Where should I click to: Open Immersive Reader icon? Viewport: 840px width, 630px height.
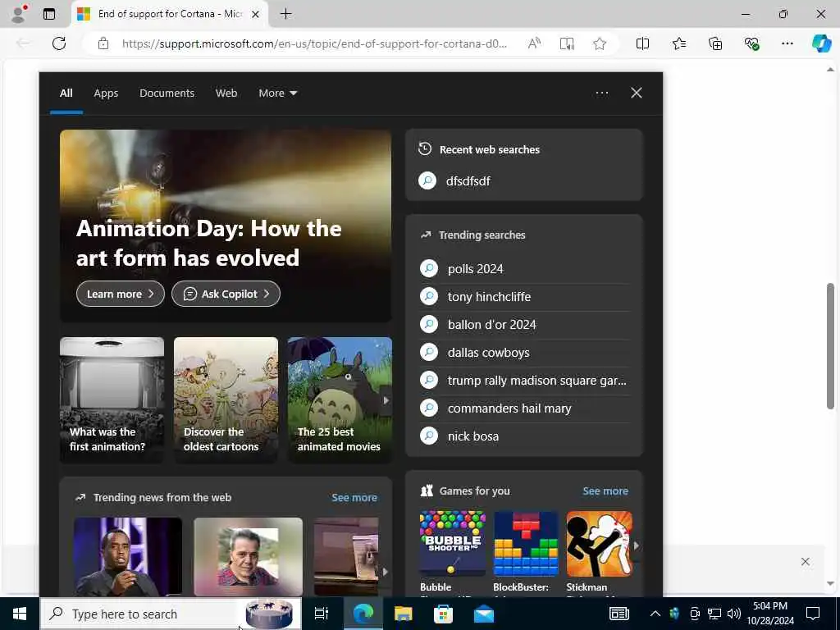567,43
